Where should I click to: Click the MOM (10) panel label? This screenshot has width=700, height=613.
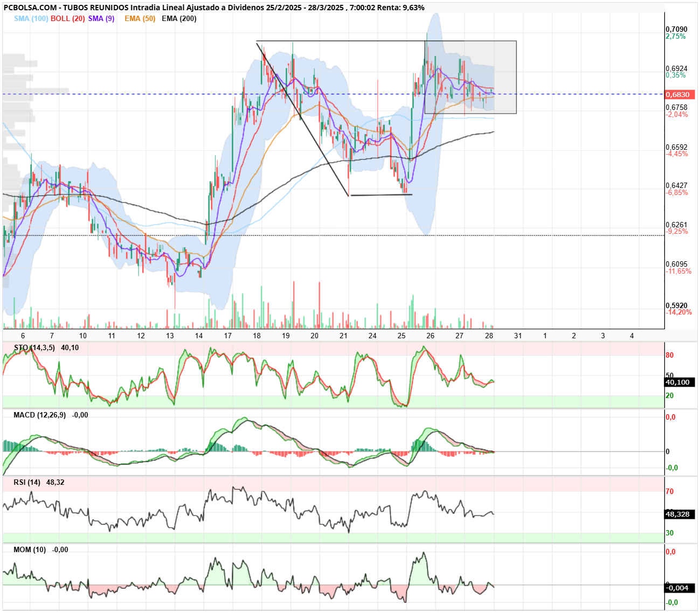click(30, 549)
